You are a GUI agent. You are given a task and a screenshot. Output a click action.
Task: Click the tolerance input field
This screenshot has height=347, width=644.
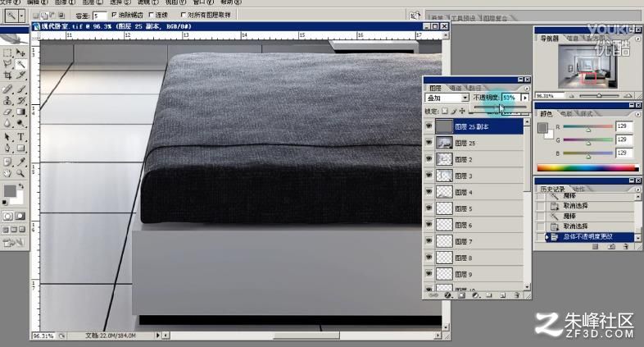99,16
